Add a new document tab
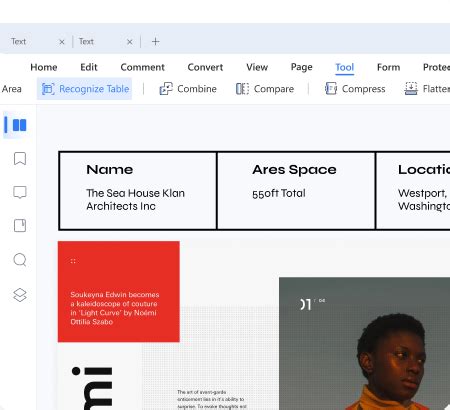This screenshot has height=410, width=450. click(x=155, y=42)
